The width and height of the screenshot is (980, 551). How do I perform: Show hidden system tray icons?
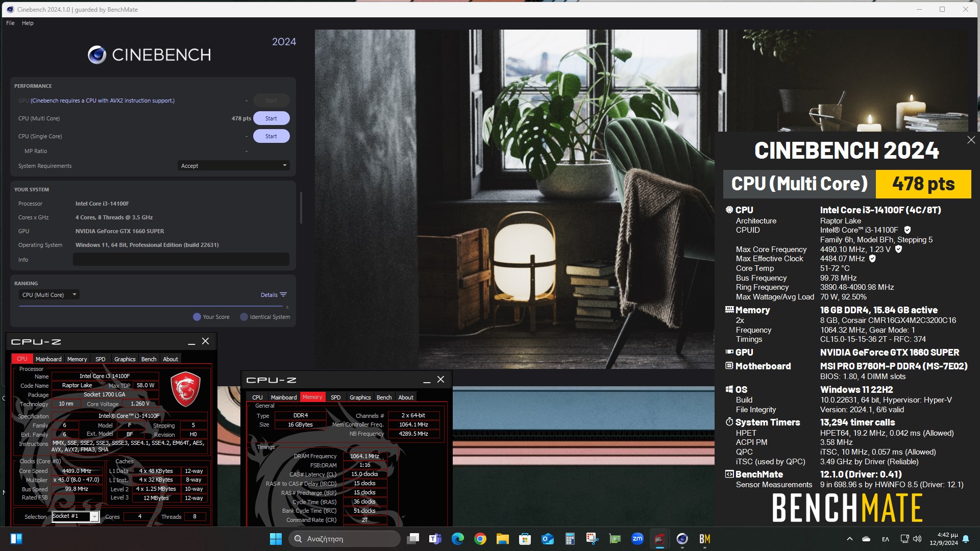849,539
